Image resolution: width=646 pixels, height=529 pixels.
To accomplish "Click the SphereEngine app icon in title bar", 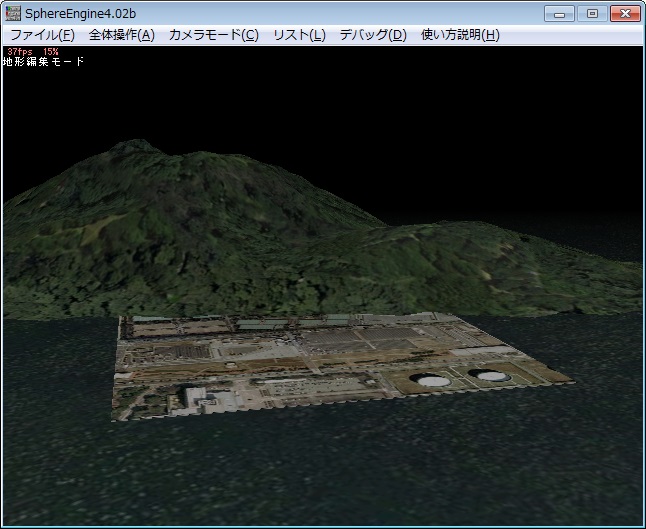I will pyautogui.click(x=13, y=14).
